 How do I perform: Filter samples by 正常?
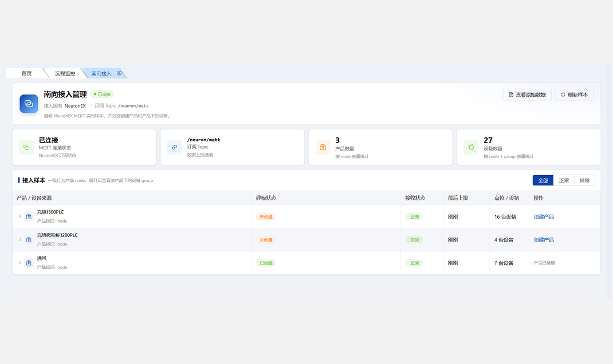click(564, 180)
